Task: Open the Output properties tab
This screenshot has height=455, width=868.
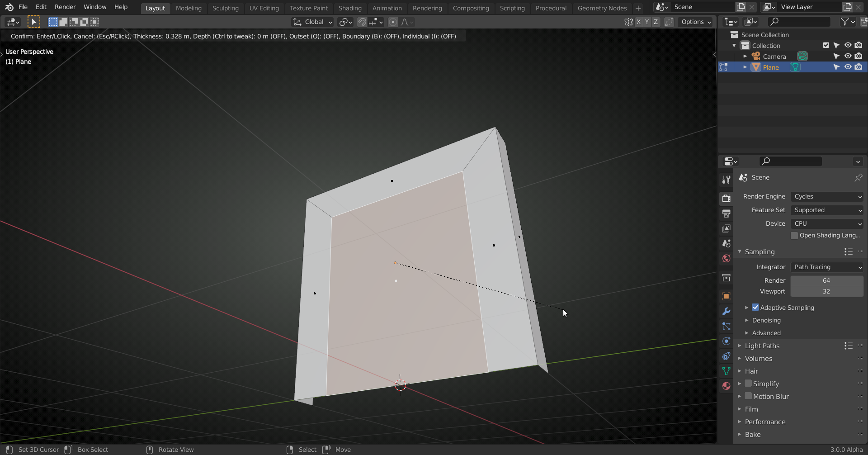Action: pyautogui.click(x=726, y=213)
